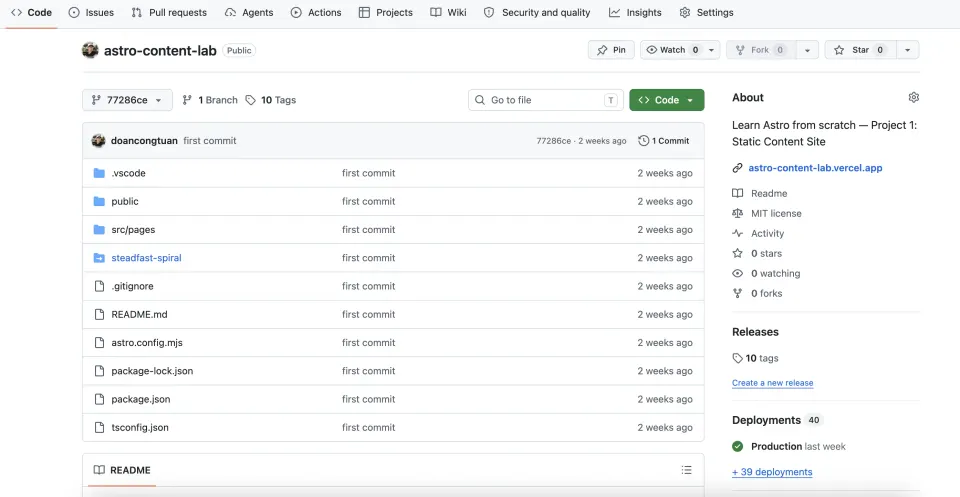This screenshot has width=960, height=497.
Task: Open the astro-content-lab repository title link
Action: pyautogui.click(x=160, y=50)
